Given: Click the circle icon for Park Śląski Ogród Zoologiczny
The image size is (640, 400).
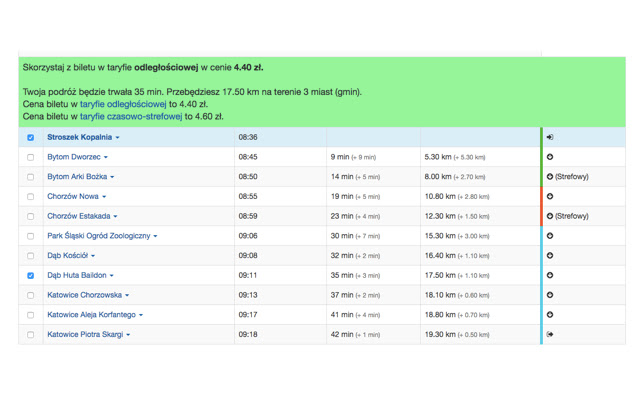Looking at the screenshot, I should point(550,236).
